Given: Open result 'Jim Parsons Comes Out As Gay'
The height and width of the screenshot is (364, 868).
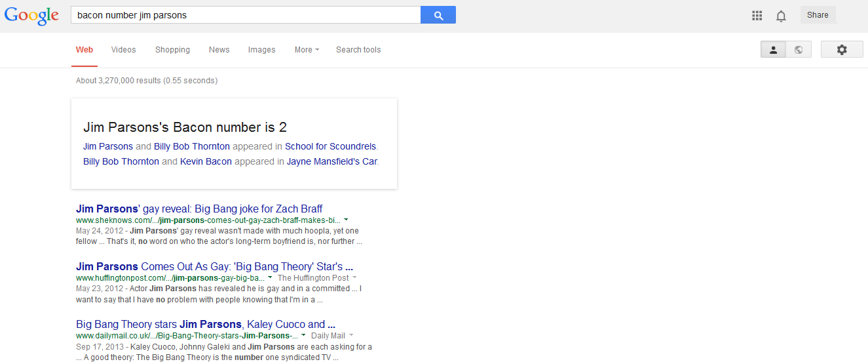Looking at the screenshot, I should pos(215,267).
